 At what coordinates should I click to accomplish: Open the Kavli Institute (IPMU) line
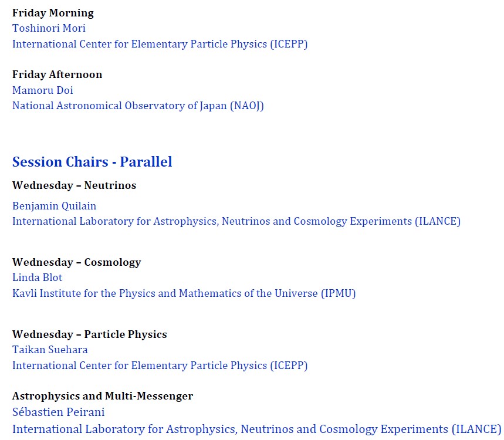tap(184, 293)
